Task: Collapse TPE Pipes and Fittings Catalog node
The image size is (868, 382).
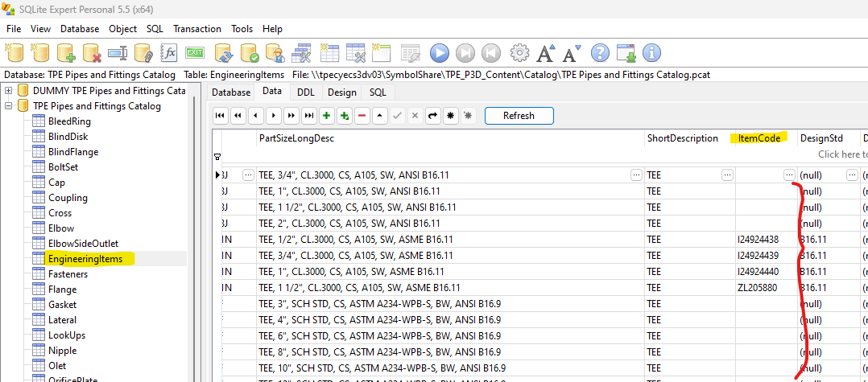Action: [x=9, y=105]
